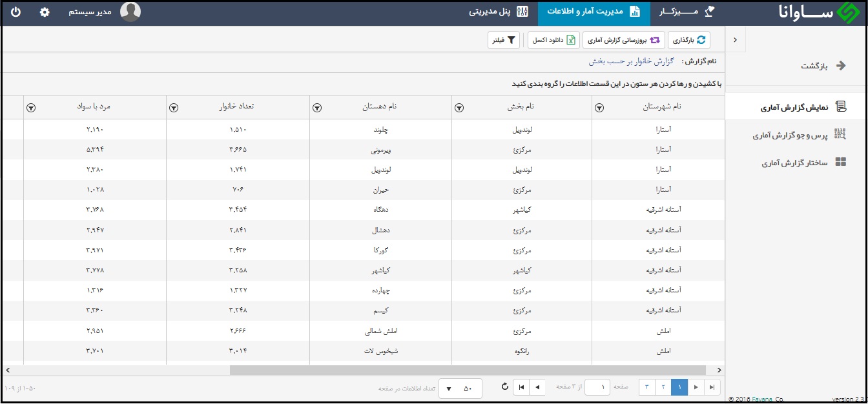The height and width of the screenshot is (404, 868).
Task: Switch to مدیریت آمار و اطلاعات tab
Action: [x=594, y=12]
